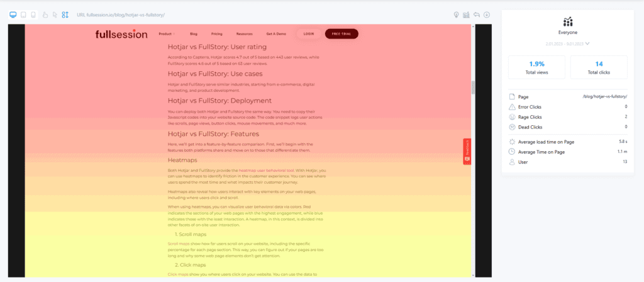Select the mouse movement cursor icon
The height and width of the screenshot is (282, 644).
pos(55,14)
